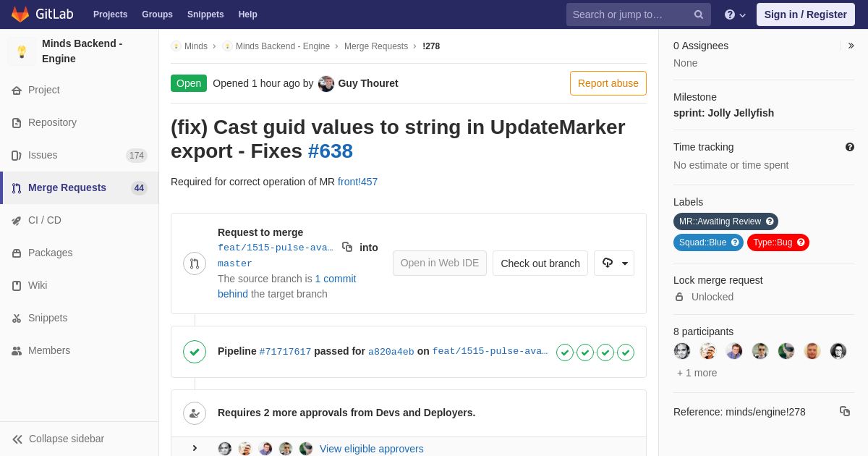
Task: Click source branch feat/1515-pulse-ava link
Action: pyautogui.click(x=276, y=248)
